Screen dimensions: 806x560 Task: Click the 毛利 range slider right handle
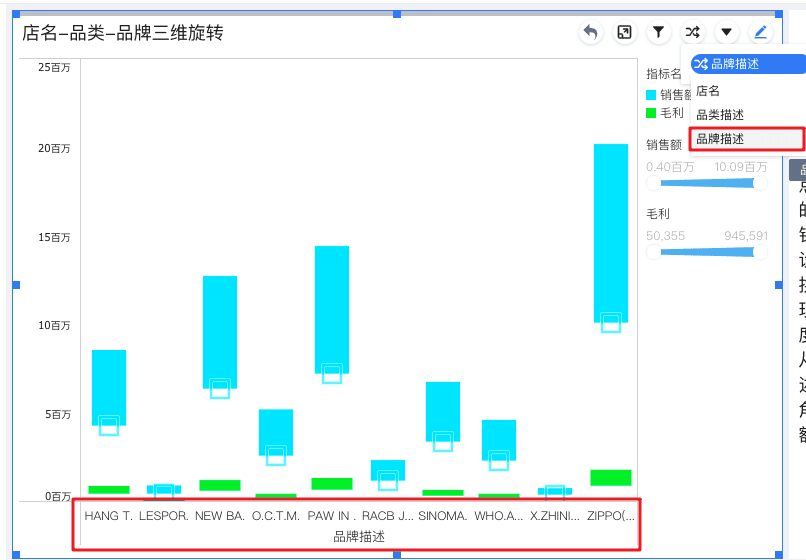[760, 252]
